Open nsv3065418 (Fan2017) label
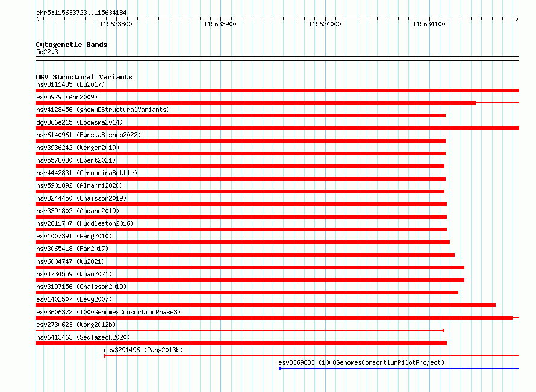 click(x=72, y=249)
